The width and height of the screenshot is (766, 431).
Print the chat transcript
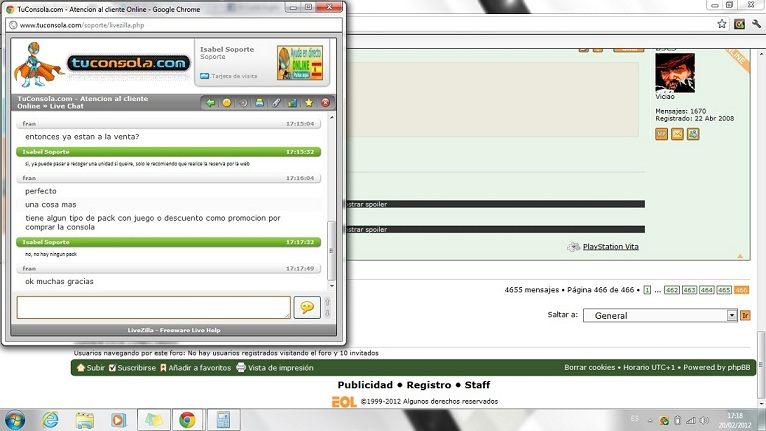point(259,103)
